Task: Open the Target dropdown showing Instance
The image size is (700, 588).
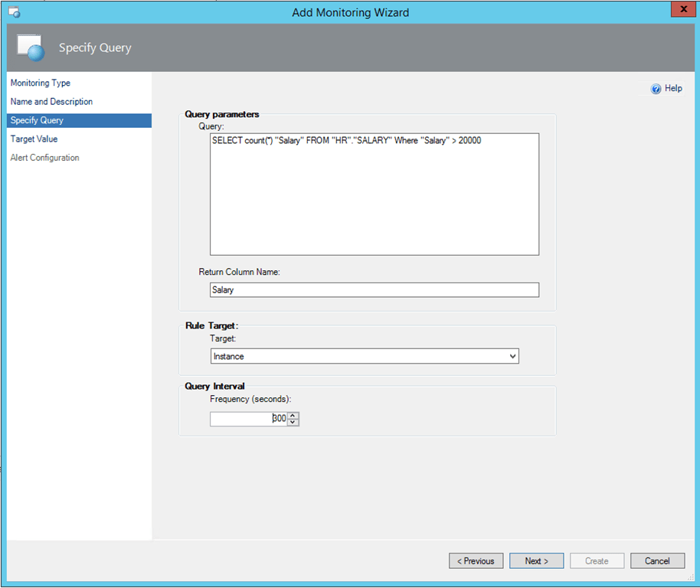Action: coord(365,357)
